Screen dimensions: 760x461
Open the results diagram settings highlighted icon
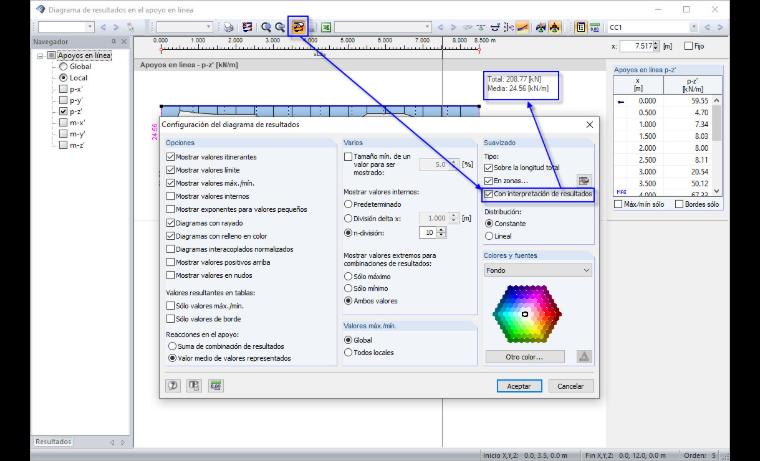(299, 27)
